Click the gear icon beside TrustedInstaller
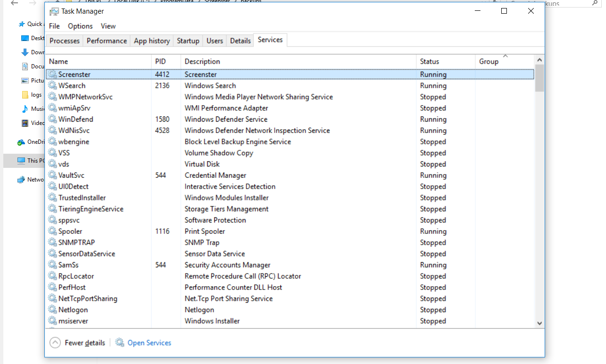 [x=52, y=198]
